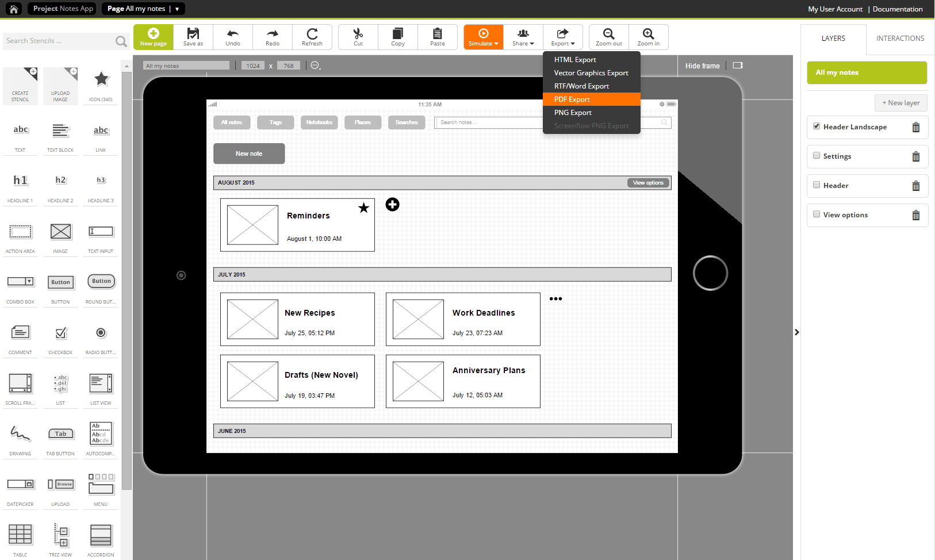Screen dimensions: 935x560
Task: Click the Upload Image stencil
Action: pos(60,85)
